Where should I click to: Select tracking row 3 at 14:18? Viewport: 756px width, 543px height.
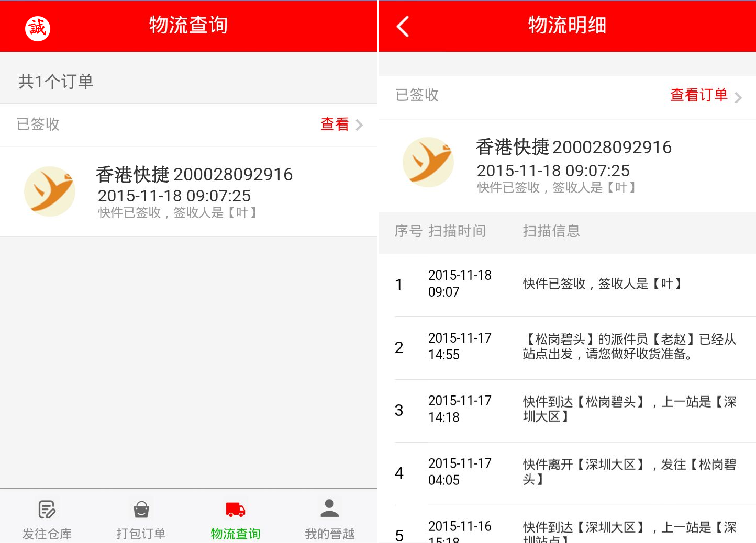coord(568,410)
